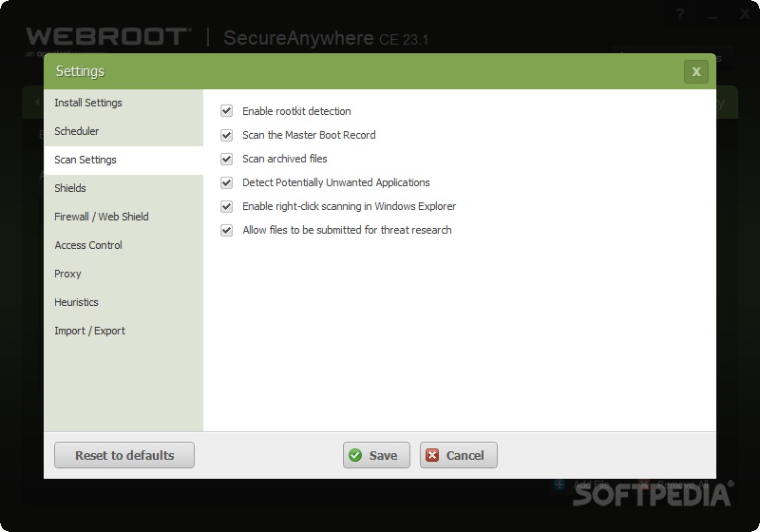Switch to Access Control settings

point(123,246)
